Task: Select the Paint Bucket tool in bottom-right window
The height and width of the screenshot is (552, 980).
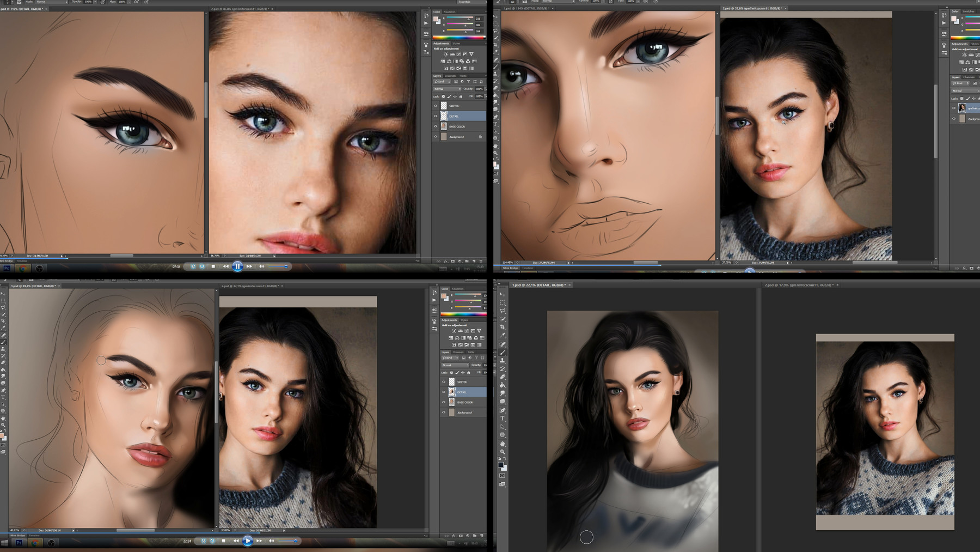Action: (x=502, y=385)
